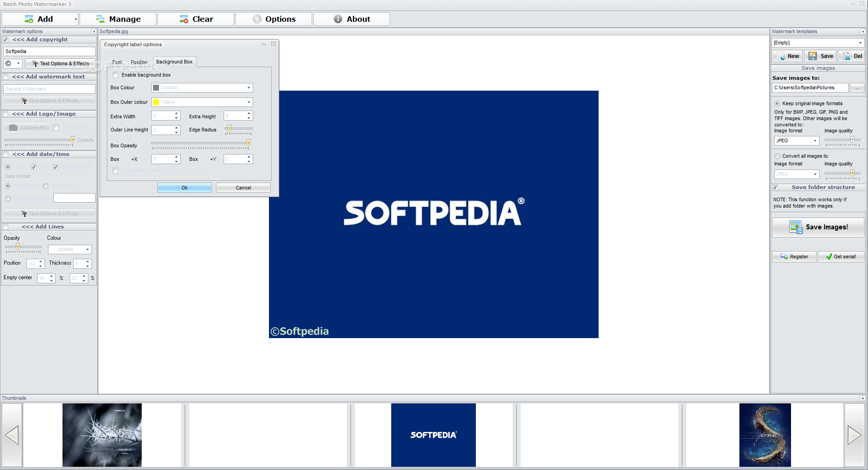Screen dimensions: 868x470
Task: Click the Outer Line Height spinner field
Action: coord(166,130)
